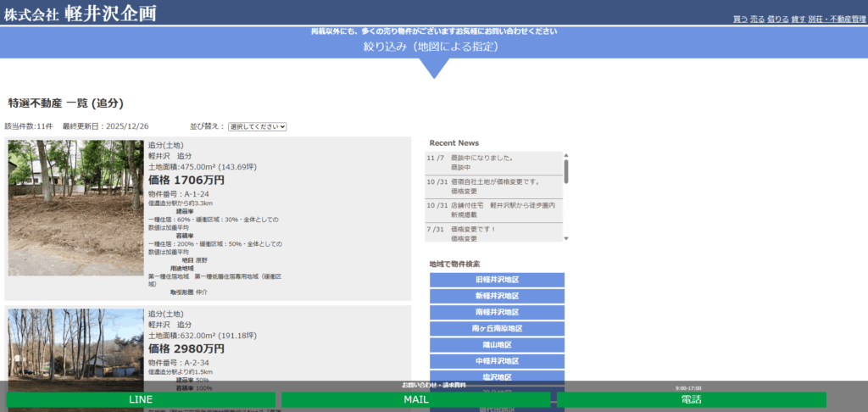Viewport: 868px width, 412px height.
Task: Click the Recent News scrollbar
Action: point(566,170)
